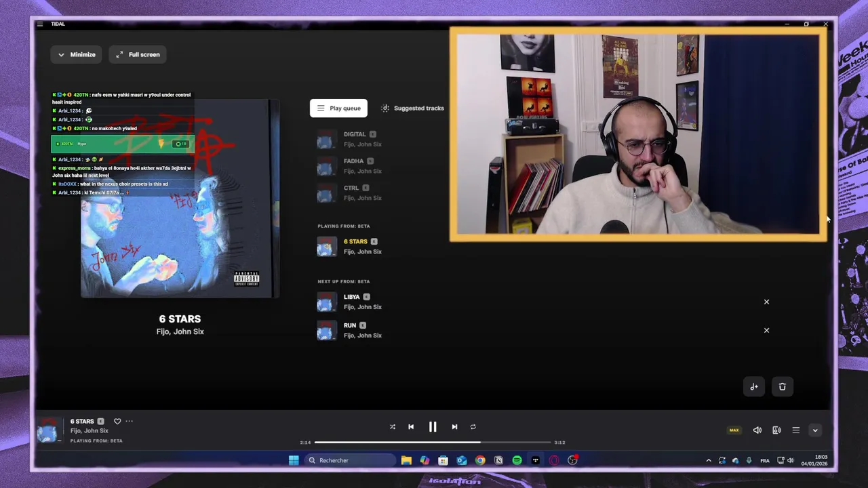Remove LIBYA from the queue

766,302
